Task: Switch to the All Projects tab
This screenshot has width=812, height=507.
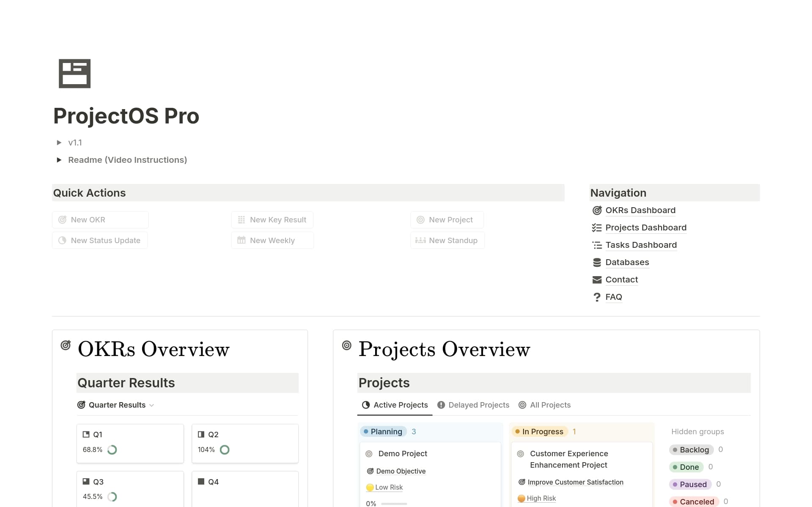Action: 545,405
